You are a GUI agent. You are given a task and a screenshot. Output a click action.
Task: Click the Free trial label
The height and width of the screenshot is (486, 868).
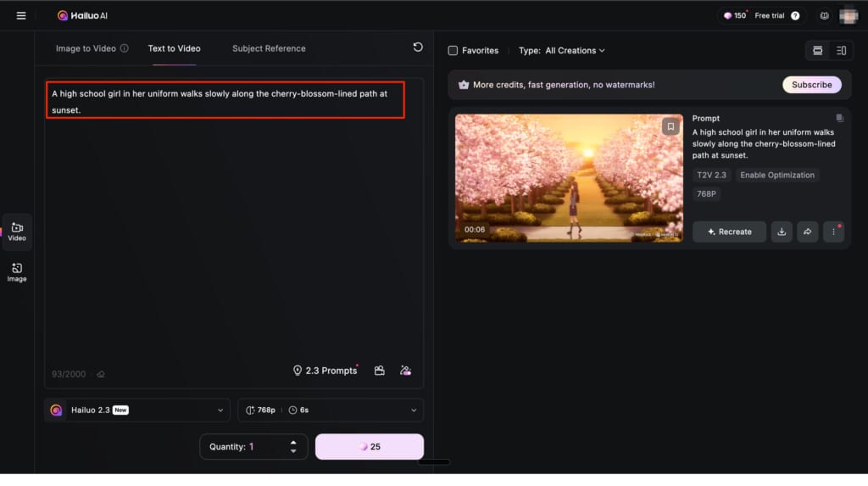770,15
